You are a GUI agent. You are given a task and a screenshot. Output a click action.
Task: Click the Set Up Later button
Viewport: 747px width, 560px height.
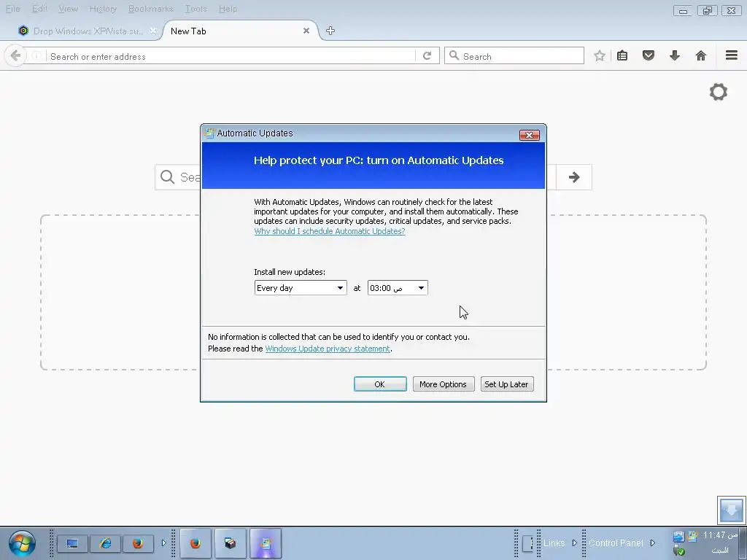(506, 384)
